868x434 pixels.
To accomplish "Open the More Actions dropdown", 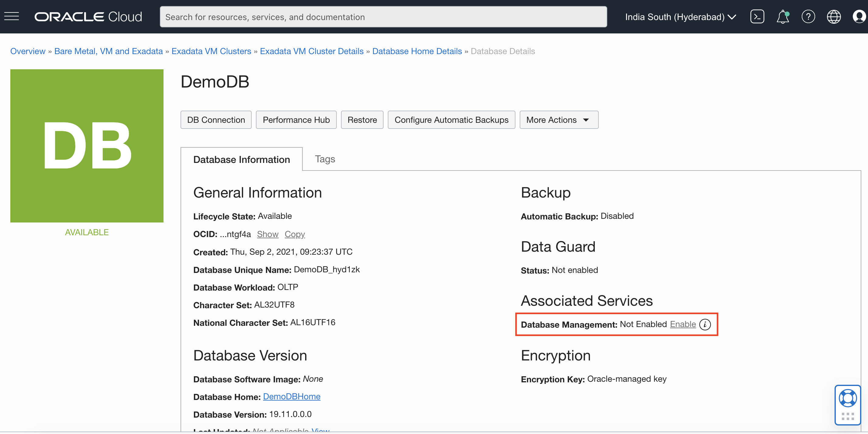I will click(559, 120).
